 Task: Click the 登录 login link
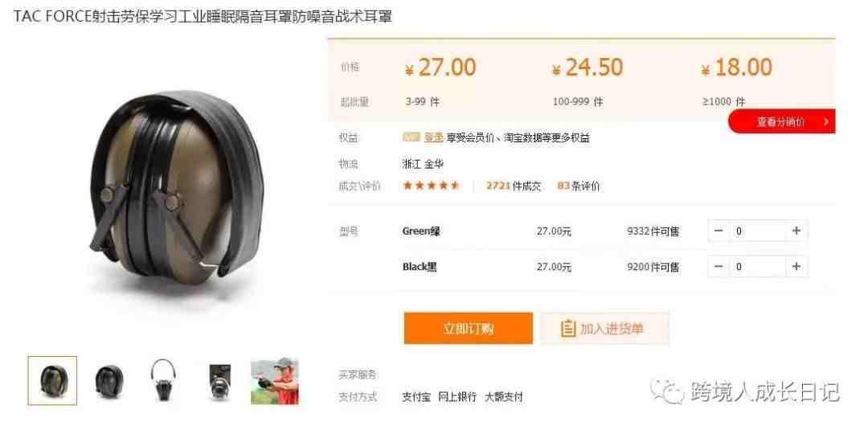click(x=433, y=137)
